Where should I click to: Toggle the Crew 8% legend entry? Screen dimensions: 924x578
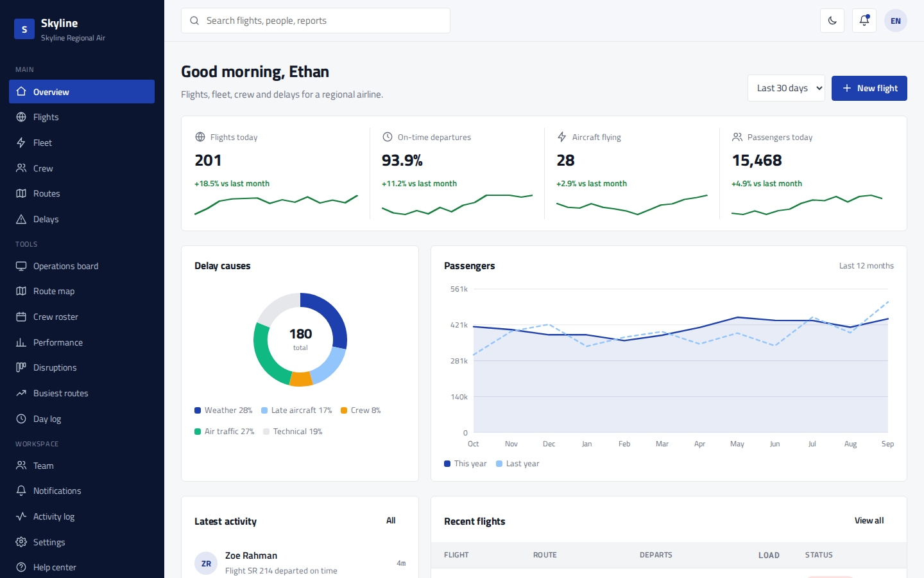[361, 410]
